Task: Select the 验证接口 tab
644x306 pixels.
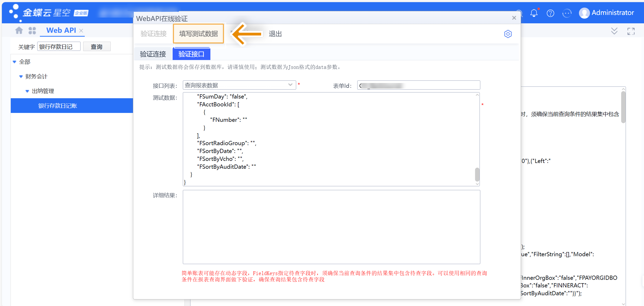Action: (191, 54)
